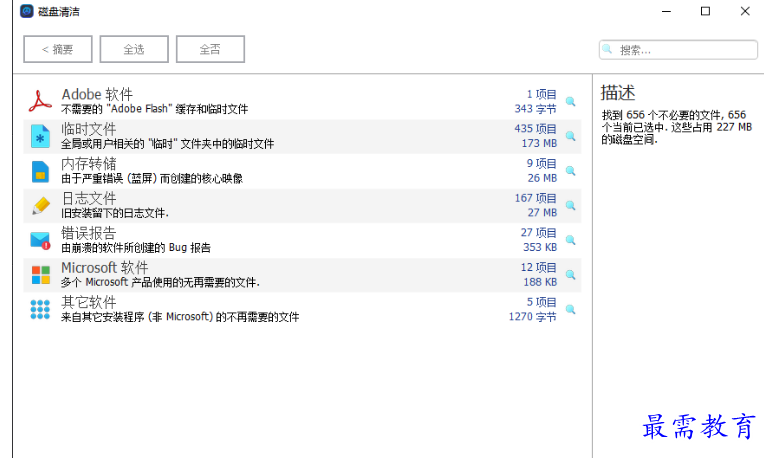
Task: Click the 临时文件 document icon
Action: tap(40, 136)
